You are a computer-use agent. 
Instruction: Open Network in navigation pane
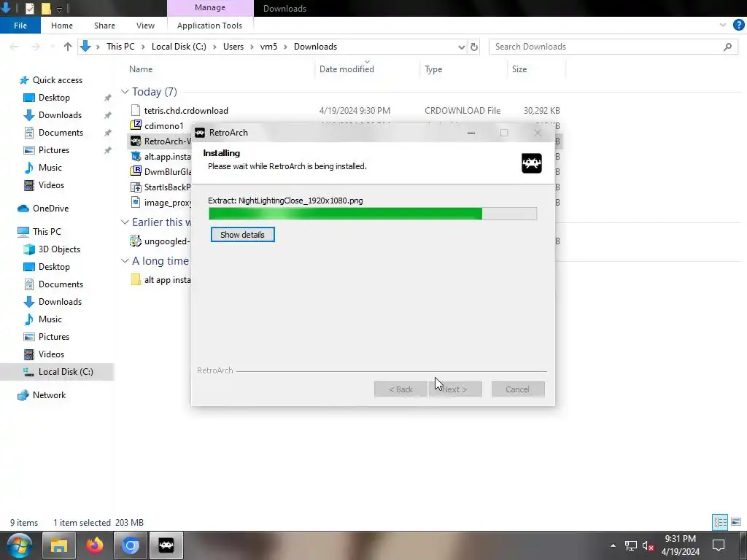pos(49,394)
